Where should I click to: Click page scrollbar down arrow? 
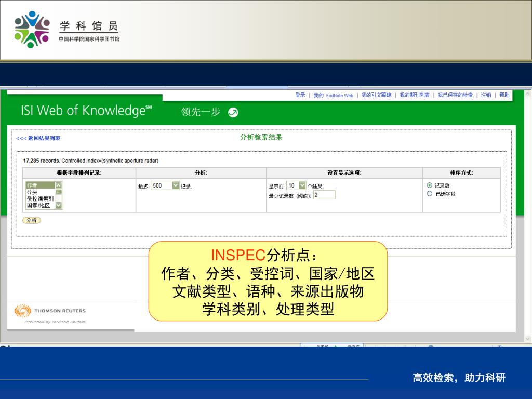[x=528, y=339]
